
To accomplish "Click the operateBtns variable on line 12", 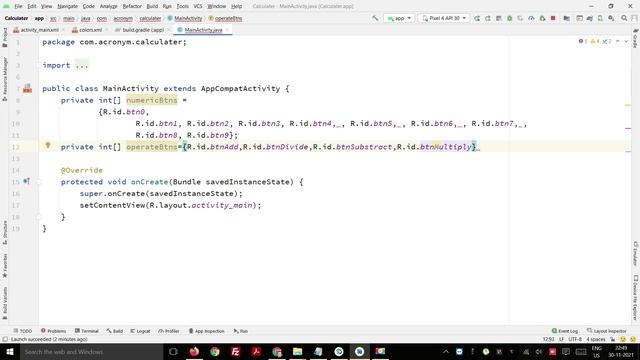I will click(x=152, y=147).
